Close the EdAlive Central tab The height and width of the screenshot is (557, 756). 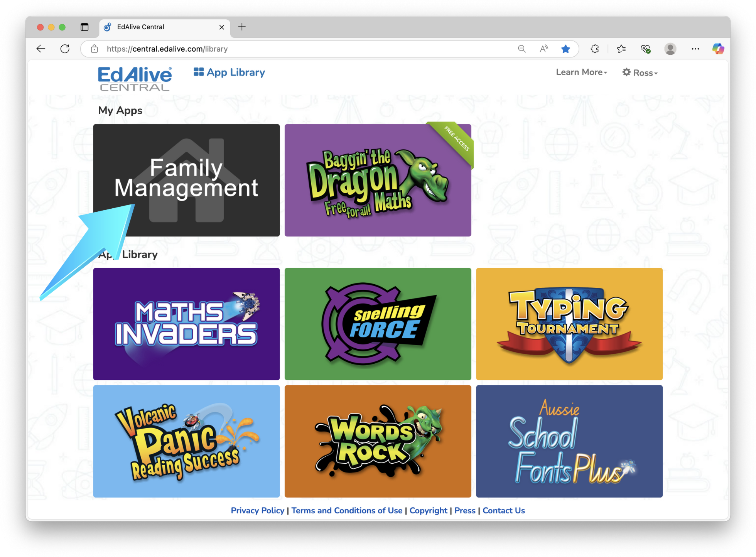[x=221, y=27]
